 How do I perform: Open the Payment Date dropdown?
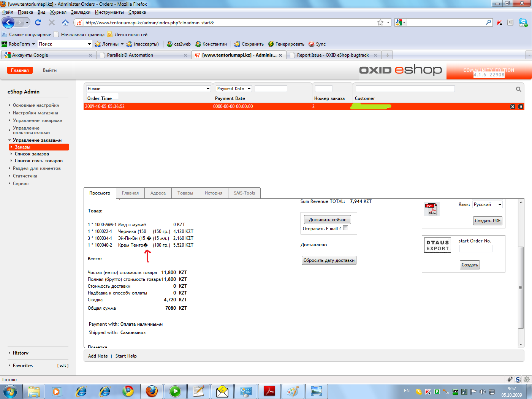pos(234,89)
